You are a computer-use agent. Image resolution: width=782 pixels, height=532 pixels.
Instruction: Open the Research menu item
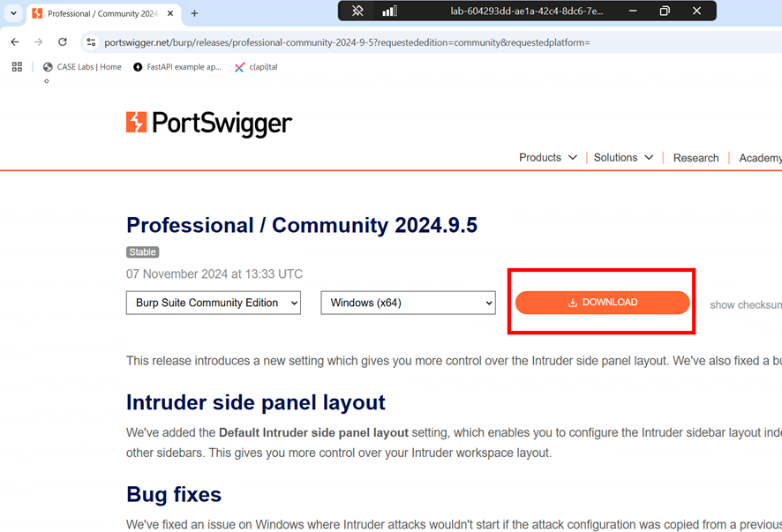pos(696,158)
